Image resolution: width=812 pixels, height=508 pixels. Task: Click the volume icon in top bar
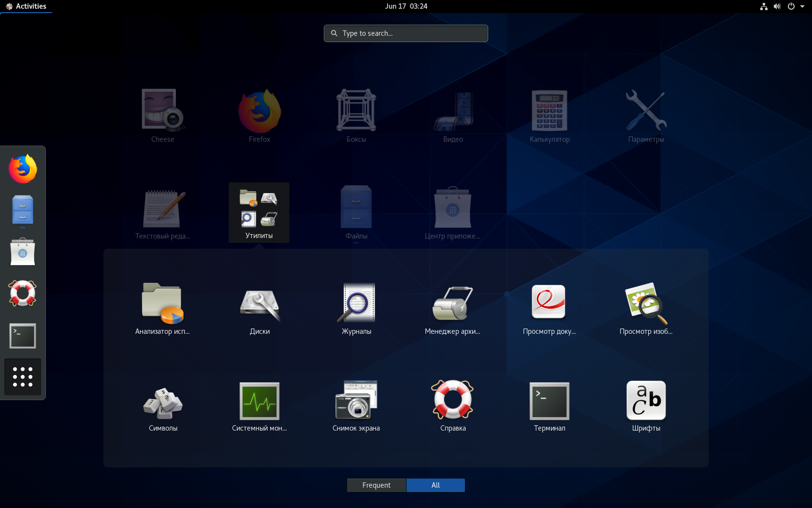777,6
